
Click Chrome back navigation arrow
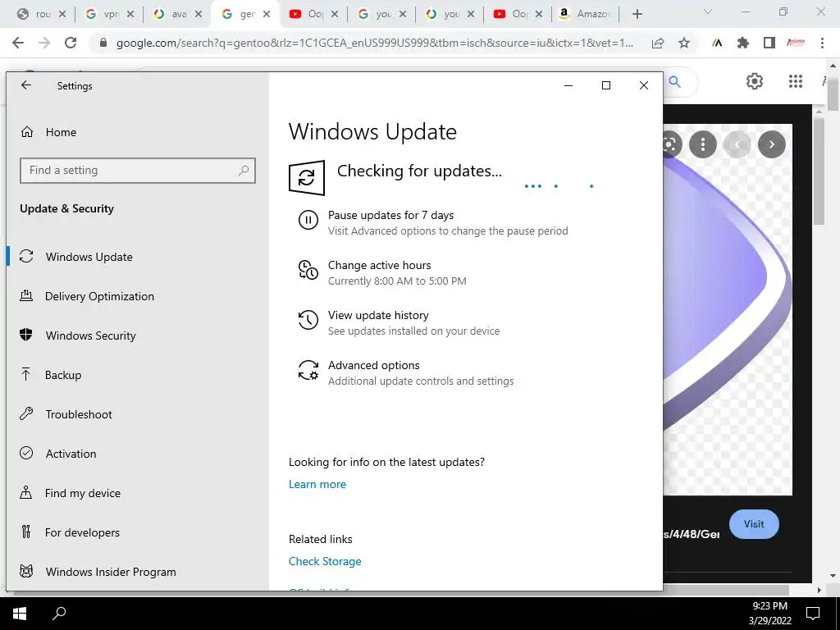[18, 43]
